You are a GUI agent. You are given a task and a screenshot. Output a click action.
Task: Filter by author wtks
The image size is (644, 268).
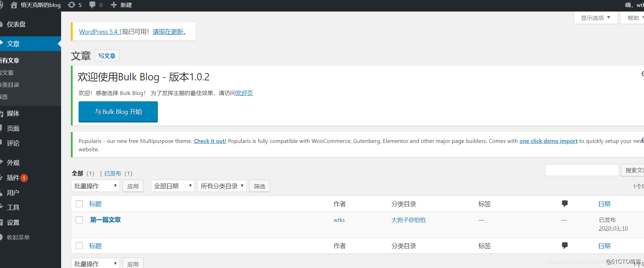339,220
